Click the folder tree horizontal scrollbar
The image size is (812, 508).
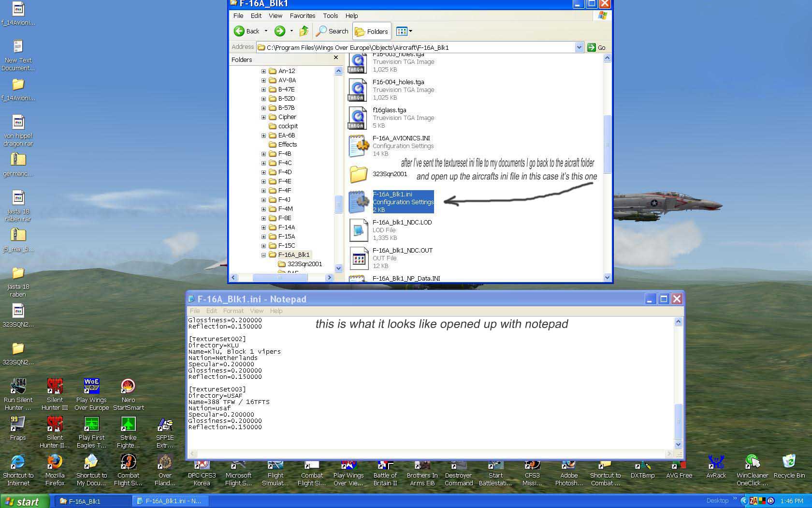click(x=281, y=278)
